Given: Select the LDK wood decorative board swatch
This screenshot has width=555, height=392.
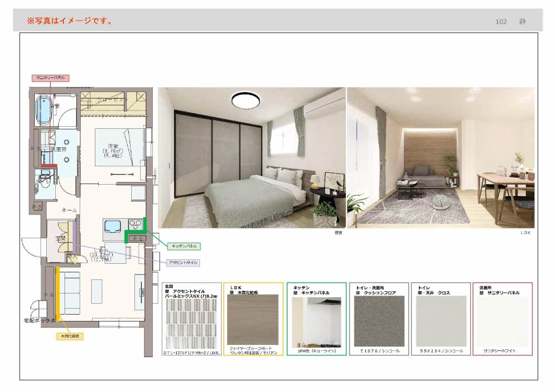Looking at the screenshot, I should click(254, 318).
